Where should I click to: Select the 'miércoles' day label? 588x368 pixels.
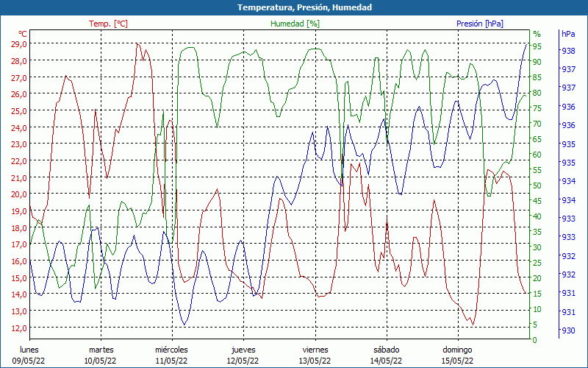coord(172,350)
